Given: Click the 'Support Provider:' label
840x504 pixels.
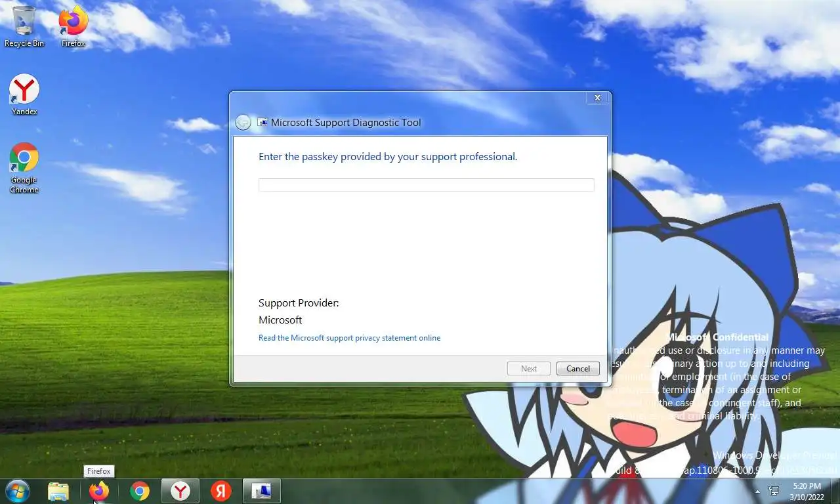Looking at the screenshot, I should pos(299,303).
